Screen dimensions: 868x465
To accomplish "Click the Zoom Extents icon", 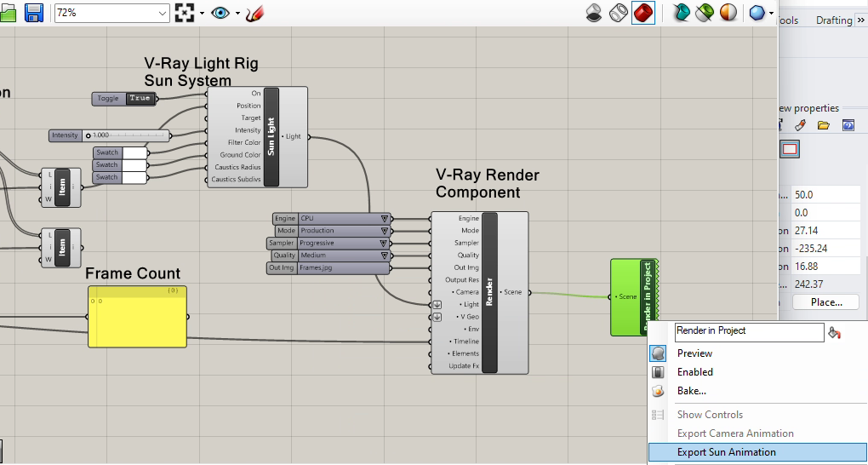I will [x=185, y=13].
